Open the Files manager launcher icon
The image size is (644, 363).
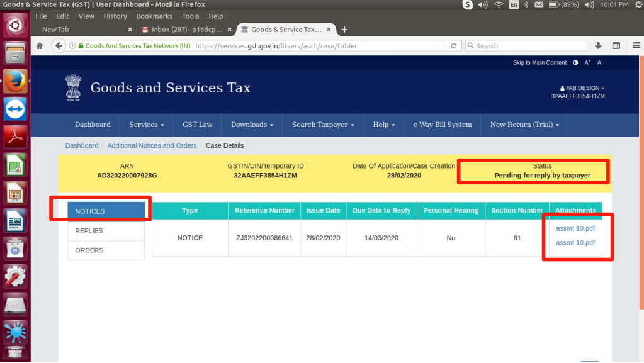click(15, 53)
